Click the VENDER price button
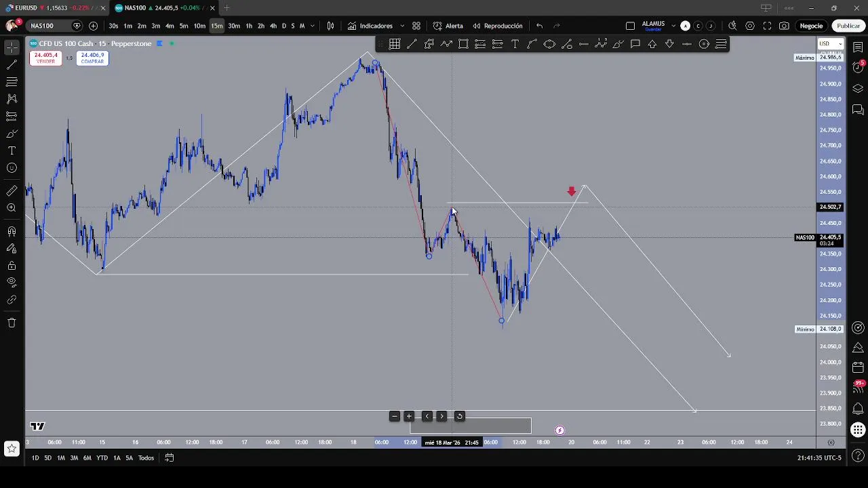Viewport: 868px width, 488px height. 45,58
